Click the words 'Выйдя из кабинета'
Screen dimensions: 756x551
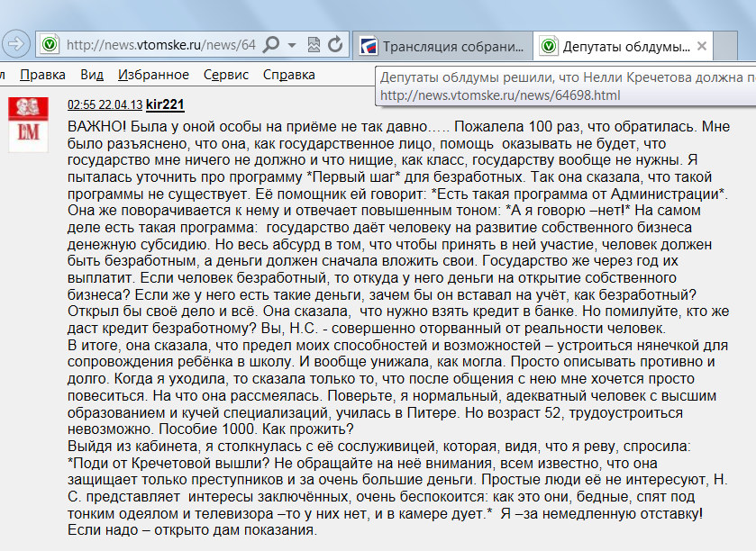pos(133,447)
